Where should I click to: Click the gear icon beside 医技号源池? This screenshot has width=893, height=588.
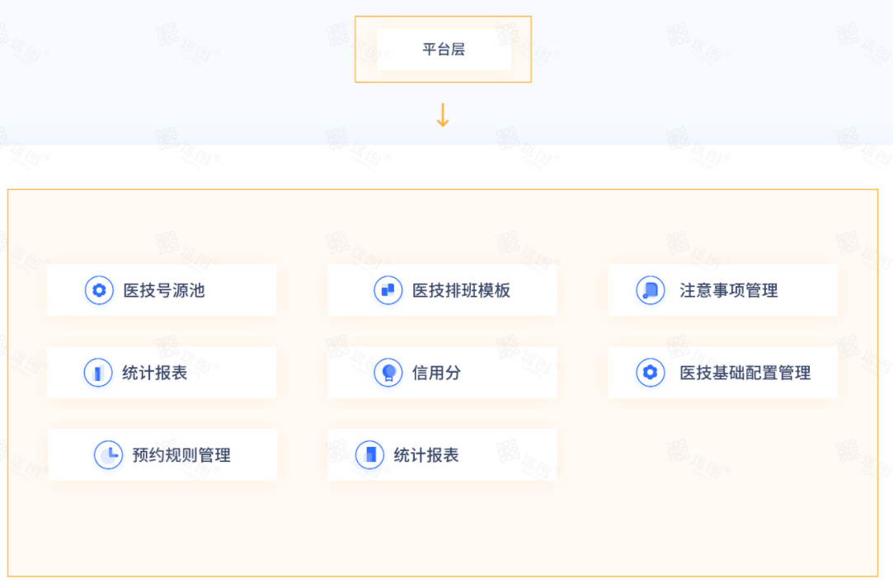99,290
